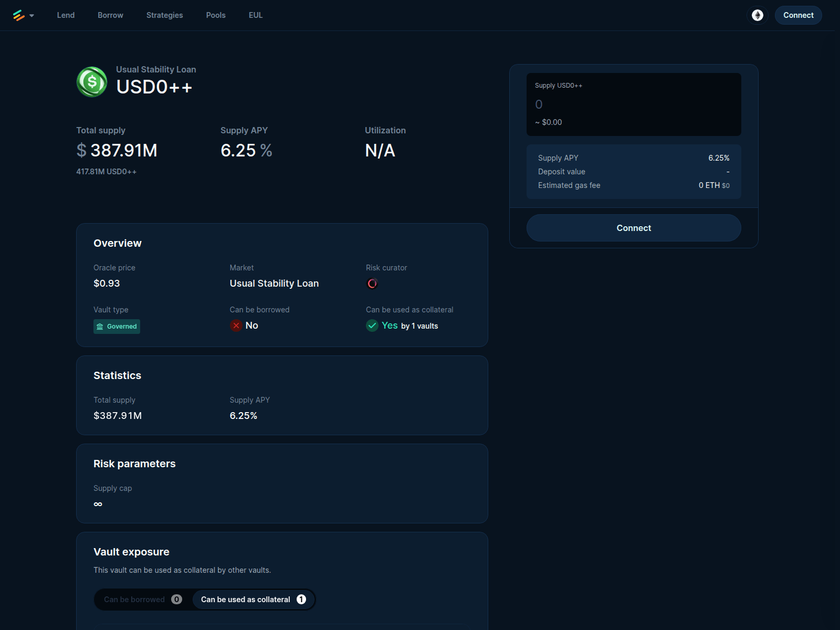
Task: Click the red X icon beside No
Action: click(x=236, y=325)
